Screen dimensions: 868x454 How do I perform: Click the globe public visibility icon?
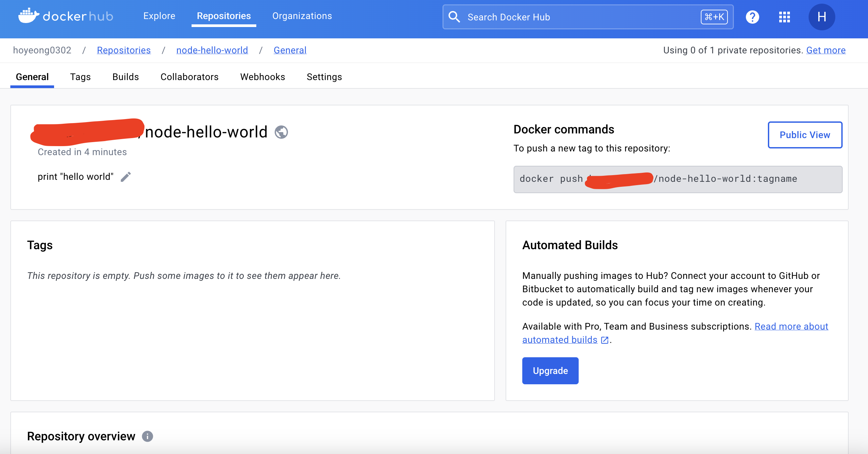tap(281, 132)
